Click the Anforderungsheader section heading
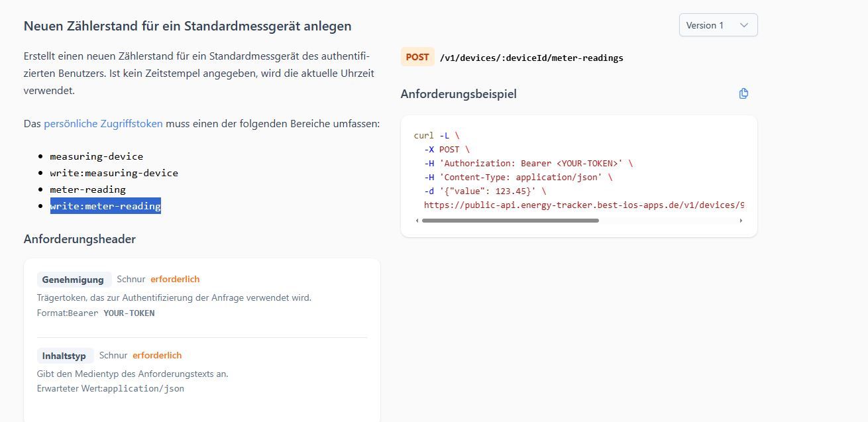This screenshot has width=868, height=422. pyautogui.click(x=80, y=239)
